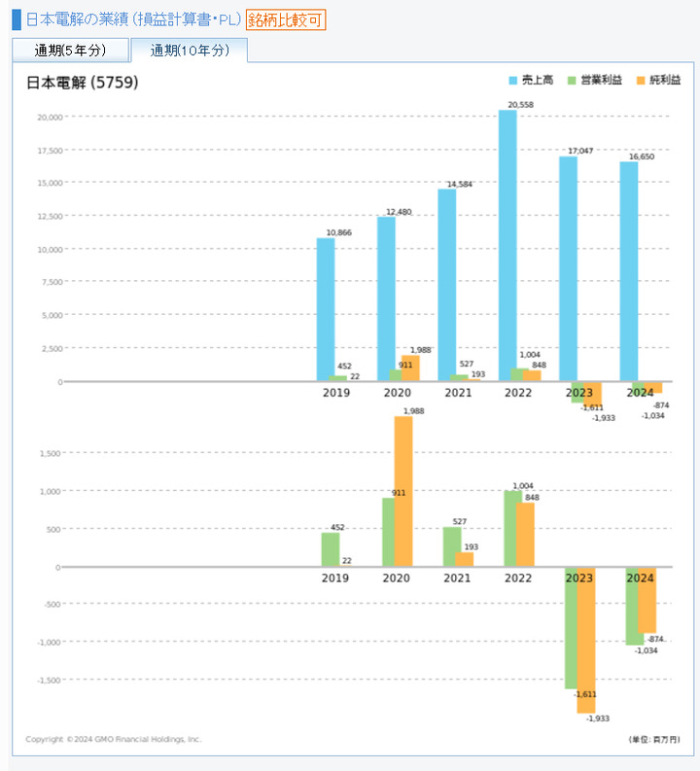Screen dimensions: 700x771
Task: Click the 2020 sales bar labeled 12,480
Action: click(386, 298)
